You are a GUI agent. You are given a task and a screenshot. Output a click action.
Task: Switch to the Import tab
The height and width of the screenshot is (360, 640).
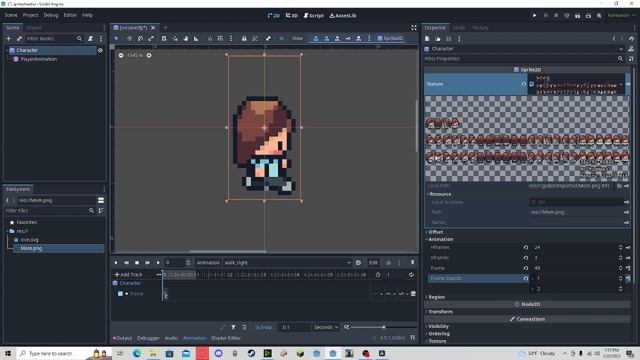[34, 28]
